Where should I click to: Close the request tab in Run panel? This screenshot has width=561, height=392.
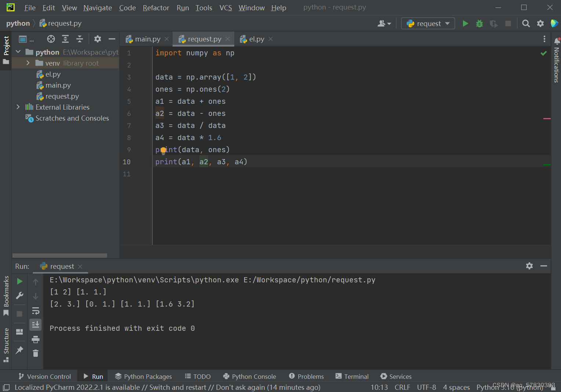(80, 266)
